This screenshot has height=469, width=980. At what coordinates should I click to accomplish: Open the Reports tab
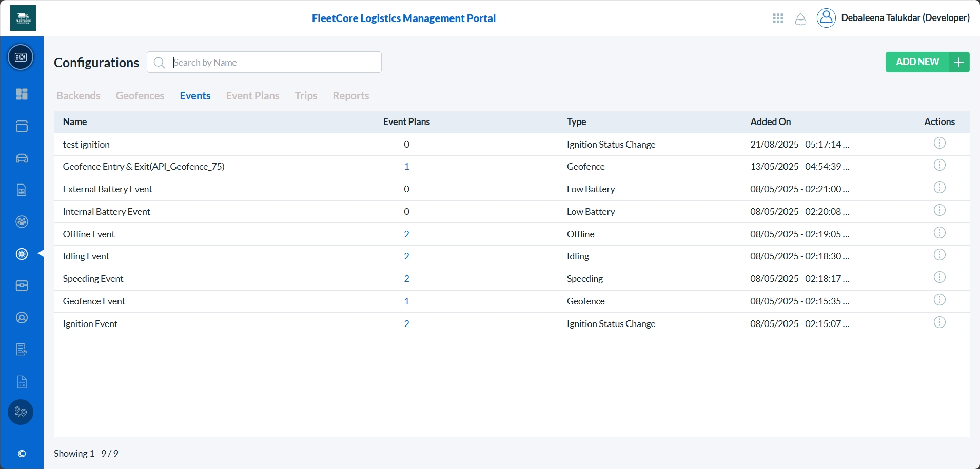pyautogui.click(x=350, y=96)
